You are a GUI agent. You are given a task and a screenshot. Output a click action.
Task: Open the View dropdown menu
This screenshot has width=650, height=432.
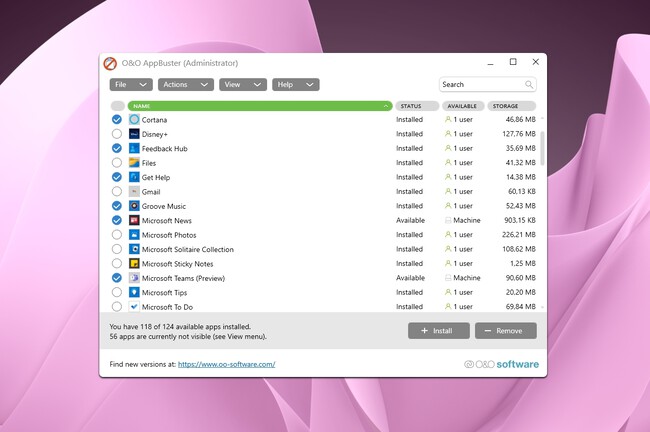click(242, 85)
